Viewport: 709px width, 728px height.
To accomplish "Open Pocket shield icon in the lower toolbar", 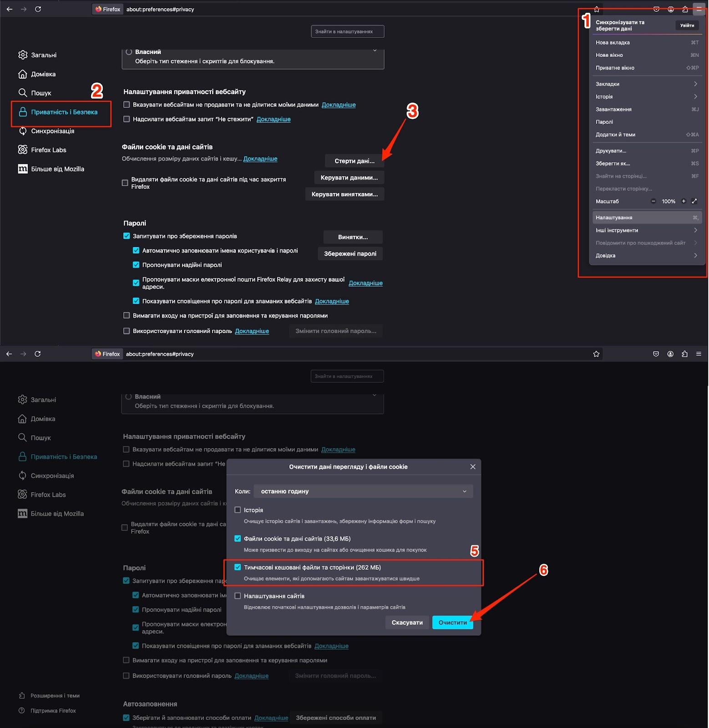I will 656,354.
